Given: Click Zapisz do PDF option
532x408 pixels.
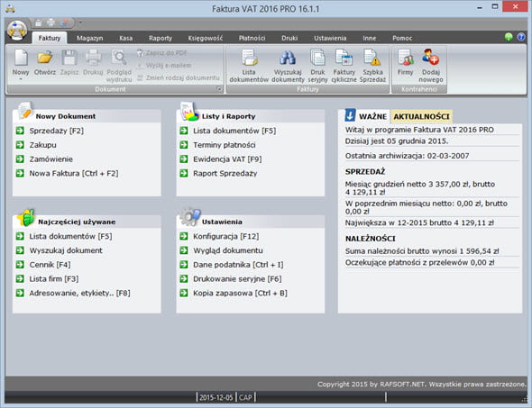Looking at the screenshot, I should click(x=162, y=53).
